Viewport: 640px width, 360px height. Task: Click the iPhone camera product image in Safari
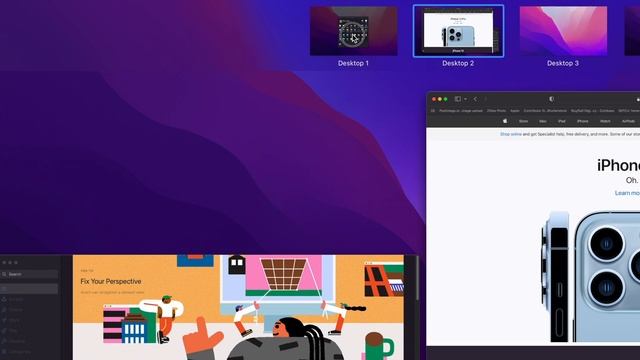pyautogui.click(x=591, y=277)
